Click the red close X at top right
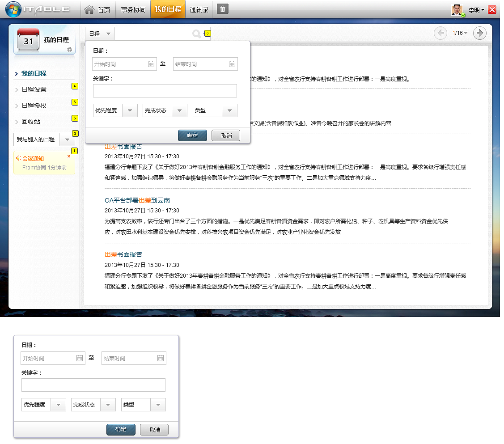Screen dimensions: 504x444 (492, 10)
